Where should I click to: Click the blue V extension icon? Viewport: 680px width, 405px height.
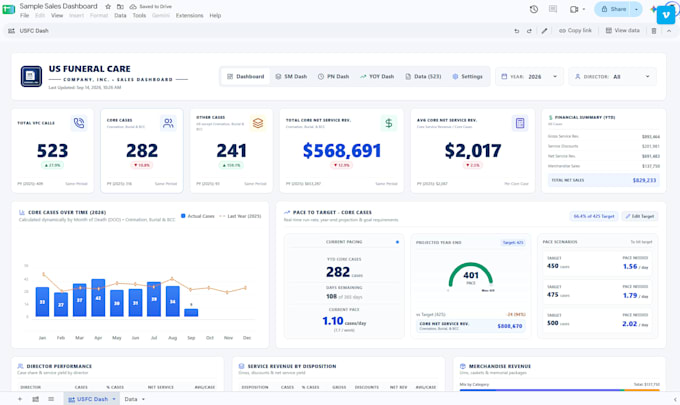[666, 15]
